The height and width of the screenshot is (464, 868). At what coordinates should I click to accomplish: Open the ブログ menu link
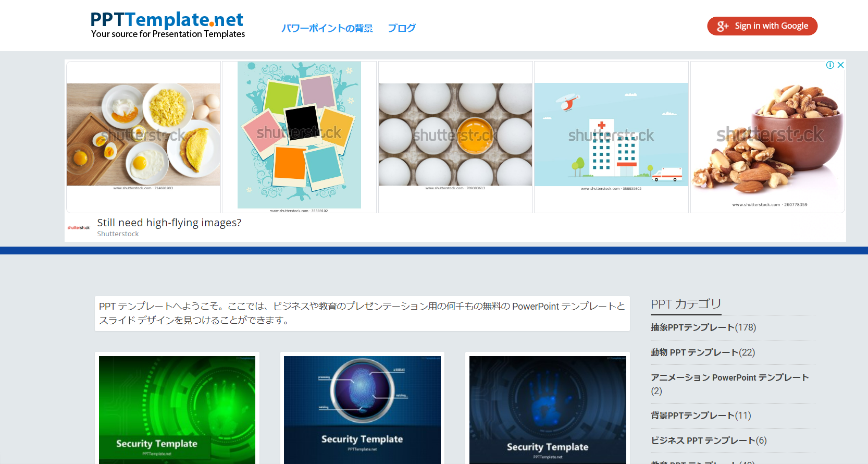coord(401,28)
